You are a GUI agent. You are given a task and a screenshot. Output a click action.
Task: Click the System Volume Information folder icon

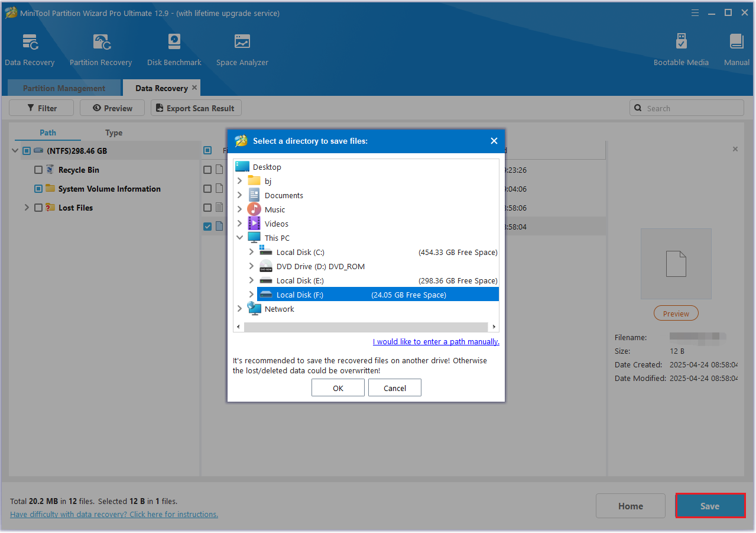(x=50, y=189)
